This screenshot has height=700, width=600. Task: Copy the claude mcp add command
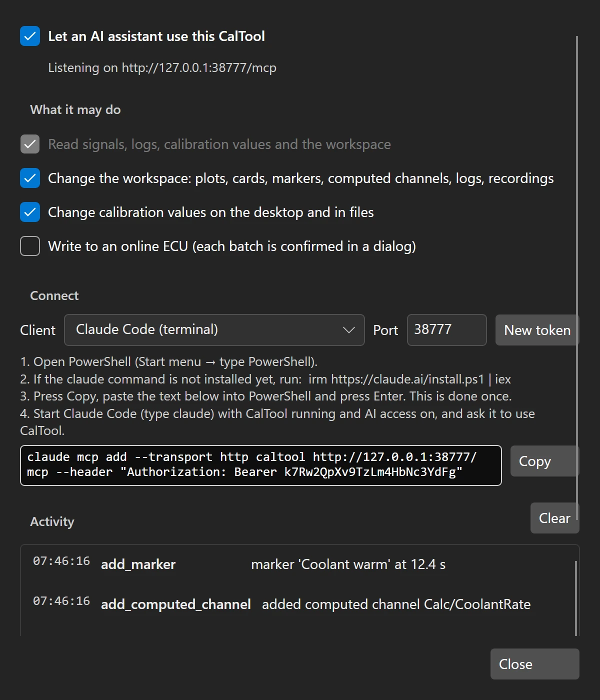click(x=544, y=461)
